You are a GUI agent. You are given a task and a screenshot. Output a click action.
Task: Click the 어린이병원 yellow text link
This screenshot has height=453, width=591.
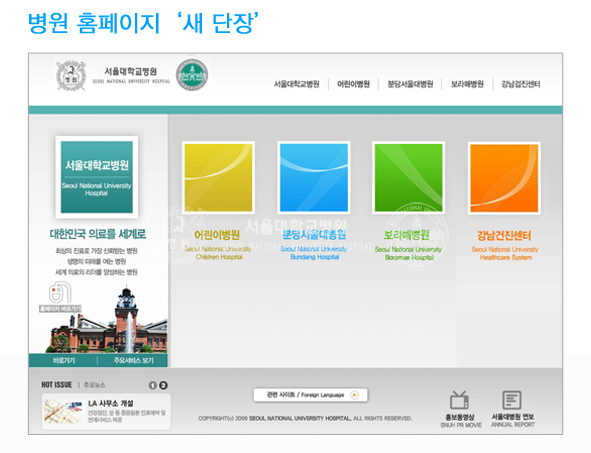pos(217,235)
